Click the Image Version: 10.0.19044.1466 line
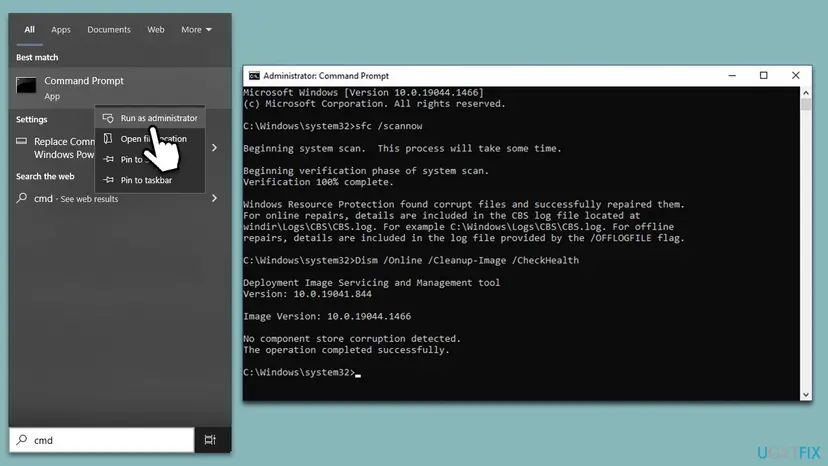This screenshot has height=466, width=828. pyautogui.click(x=327, y=316)
